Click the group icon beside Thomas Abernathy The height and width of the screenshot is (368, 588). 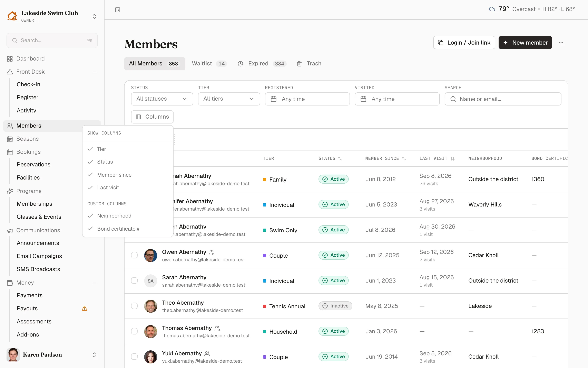click(217, 328)
